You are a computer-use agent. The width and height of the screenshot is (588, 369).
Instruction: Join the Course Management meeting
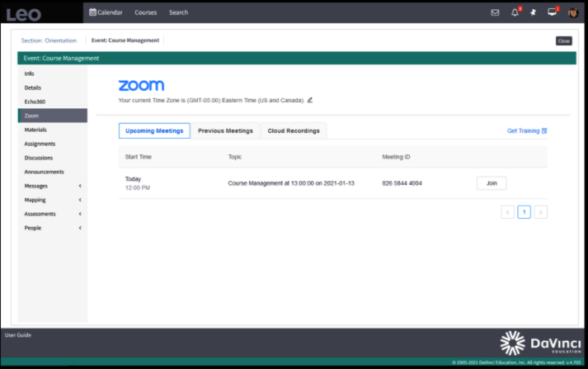point(491,183)
